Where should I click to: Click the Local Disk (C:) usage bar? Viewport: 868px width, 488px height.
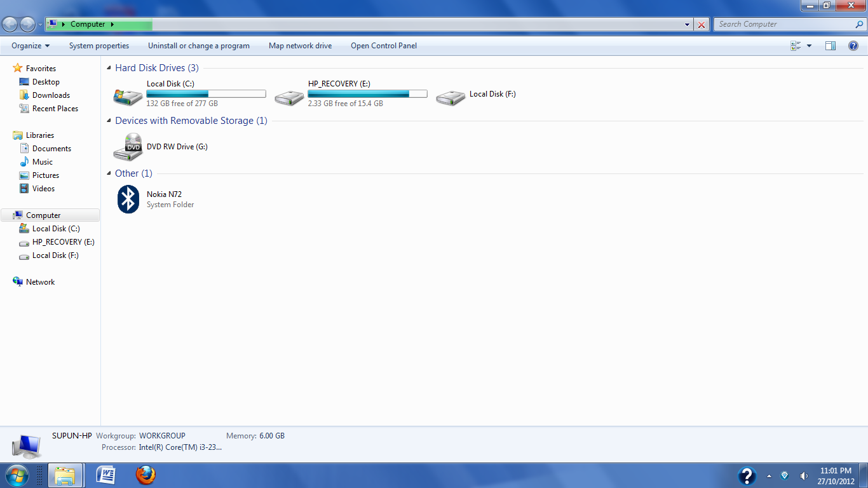[x=206, y=94]
